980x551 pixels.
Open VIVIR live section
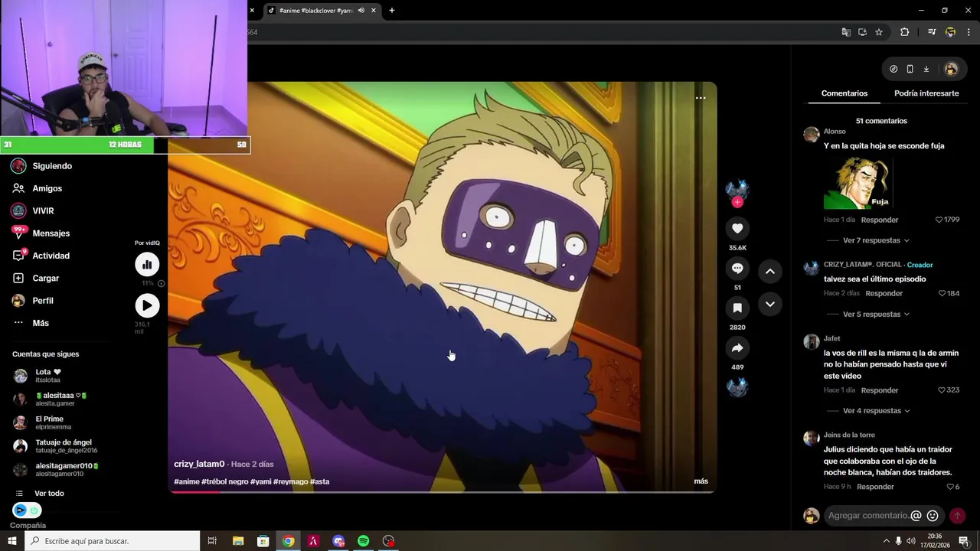[x=43, y=210]
